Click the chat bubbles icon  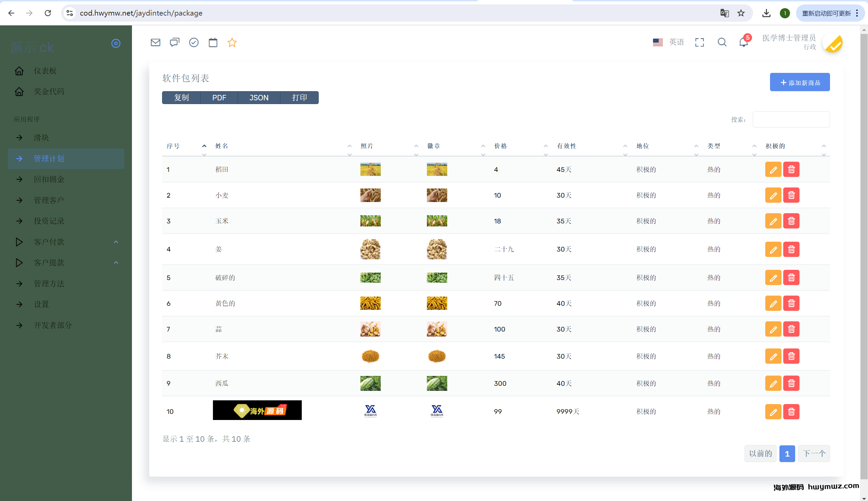click(175, 42)
